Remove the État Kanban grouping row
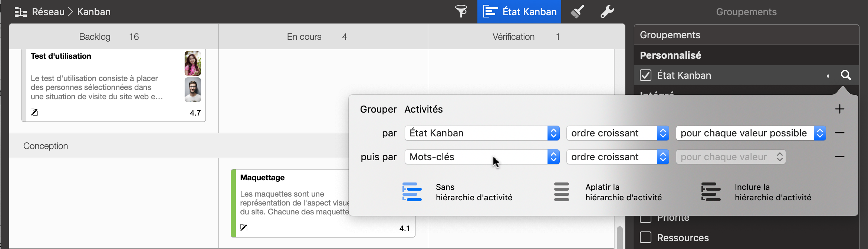 click(839, 133)
